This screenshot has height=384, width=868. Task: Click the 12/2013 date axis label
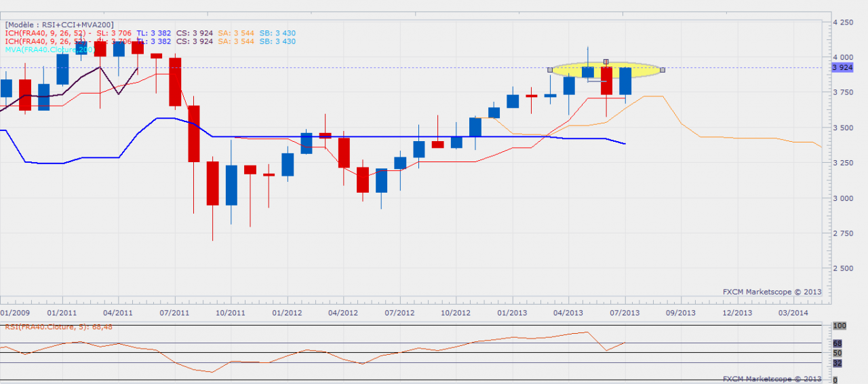click(737, 312)
